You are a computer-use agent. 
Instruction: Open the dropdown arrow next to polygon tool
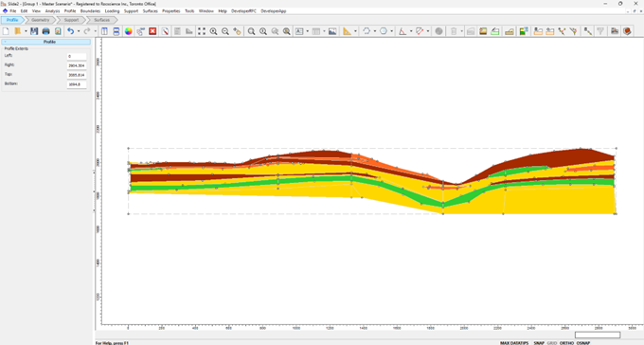pyautogui.click(x=375, y=31)
